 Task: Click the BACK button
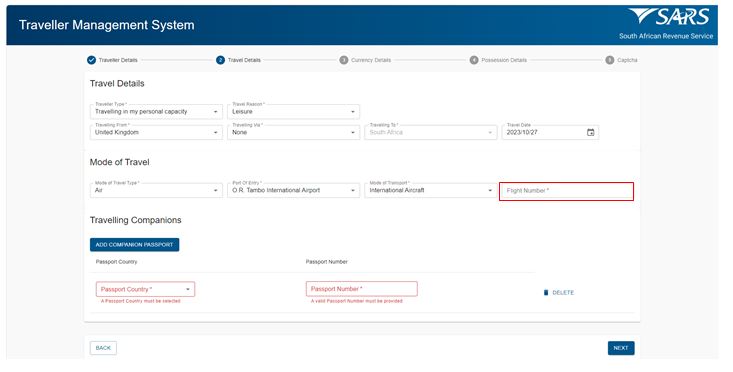coord(103,348)
